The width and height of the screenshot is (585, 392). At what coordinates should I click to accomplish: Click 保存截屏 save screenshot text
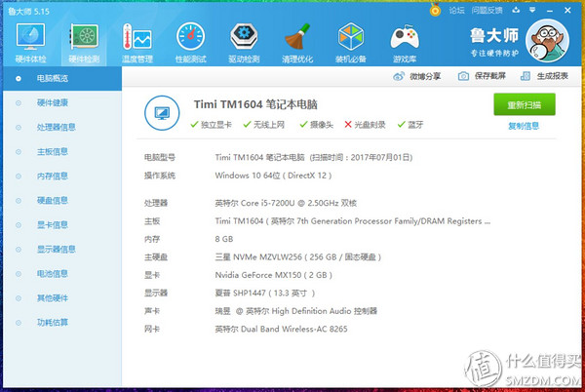click(x=490, y=76)
